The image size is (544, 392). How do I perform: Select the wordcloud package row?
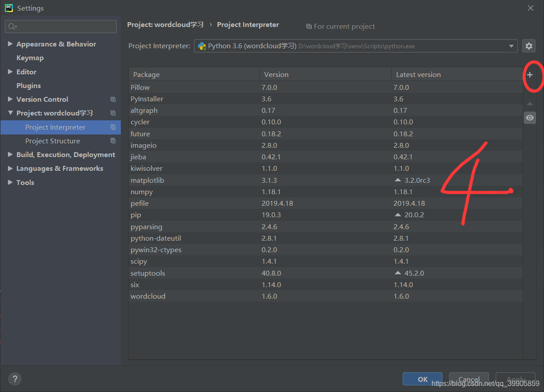(325, 296)
